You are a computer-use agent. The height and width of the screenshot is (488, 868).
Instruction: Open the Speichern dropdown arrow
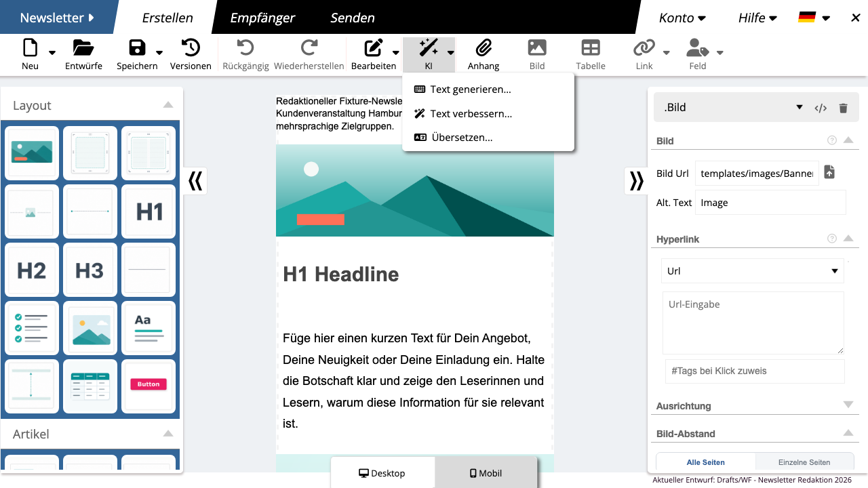tap(159, 52)
